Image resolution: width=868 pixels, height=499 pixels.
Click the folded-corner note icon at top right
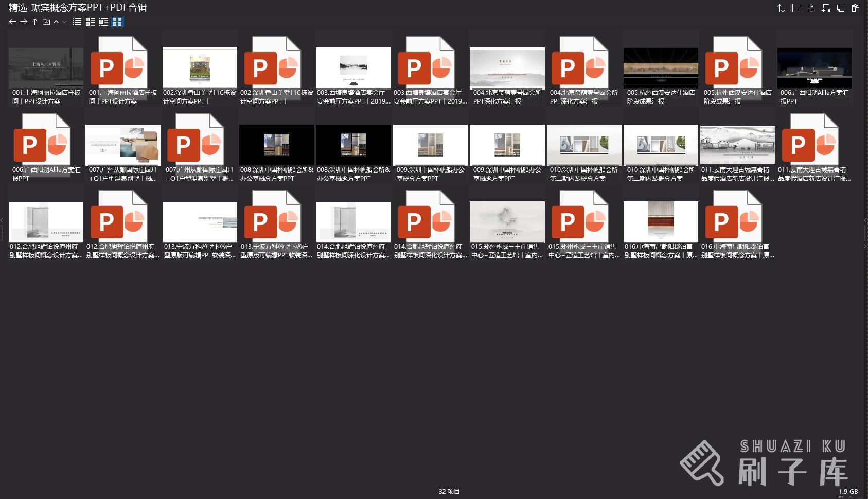(x=840, y=8)
